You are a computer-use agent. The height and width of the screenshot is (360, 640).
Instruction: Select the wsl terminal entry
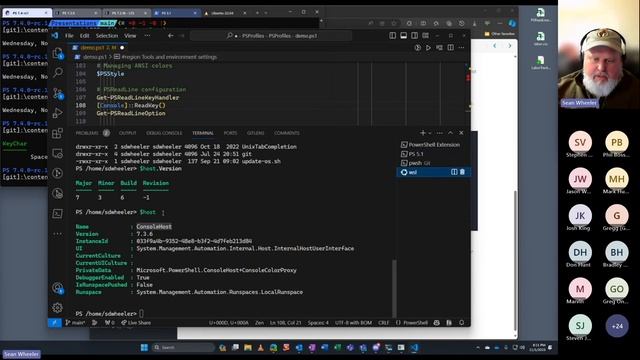click(433, 172)
